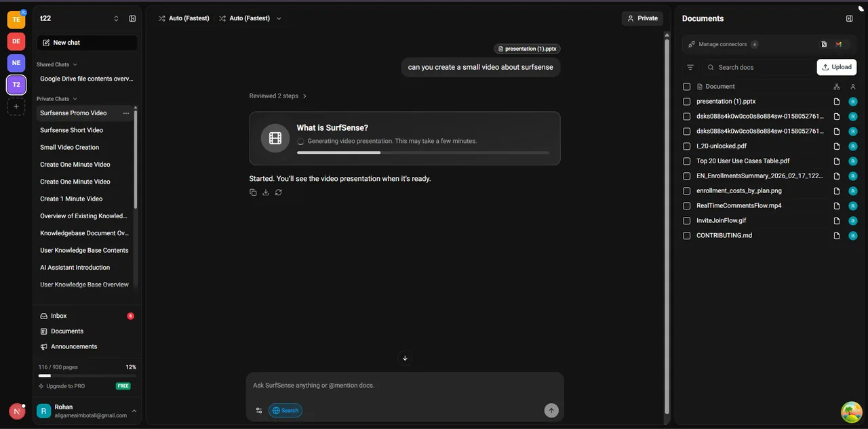Click Upgrade to PRO link
Image resolution: width=868 pixels, height=429 pixels.
tap(62, 386)
